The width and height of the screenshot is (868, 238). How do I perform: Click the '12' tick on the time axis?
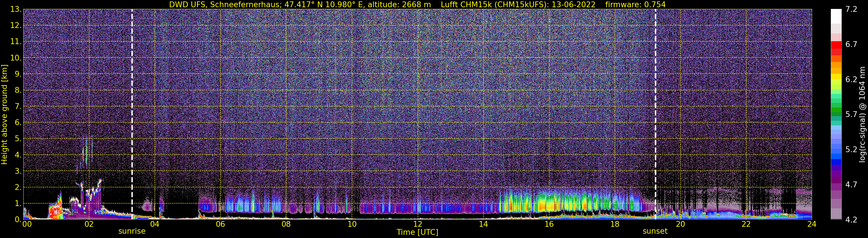[417, 224]
